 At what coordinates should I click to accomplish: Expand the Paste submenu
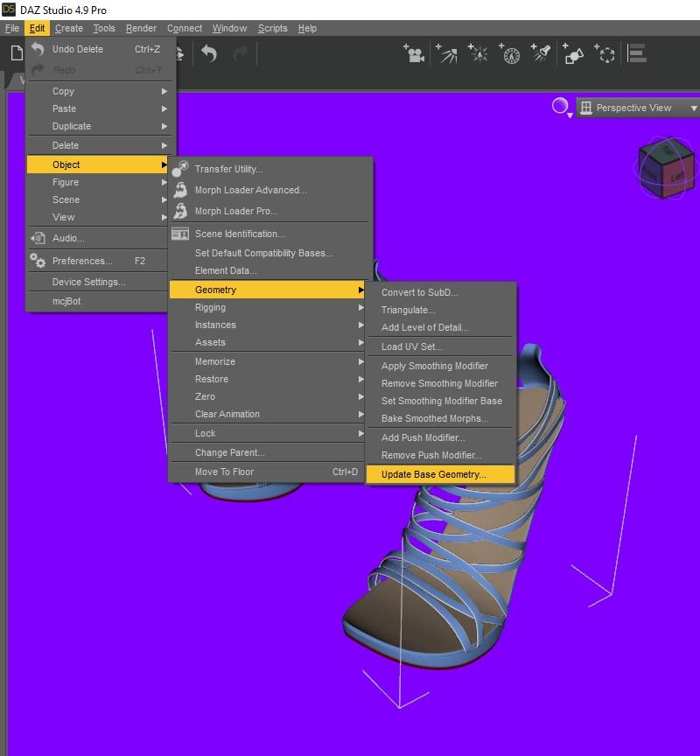99,108
